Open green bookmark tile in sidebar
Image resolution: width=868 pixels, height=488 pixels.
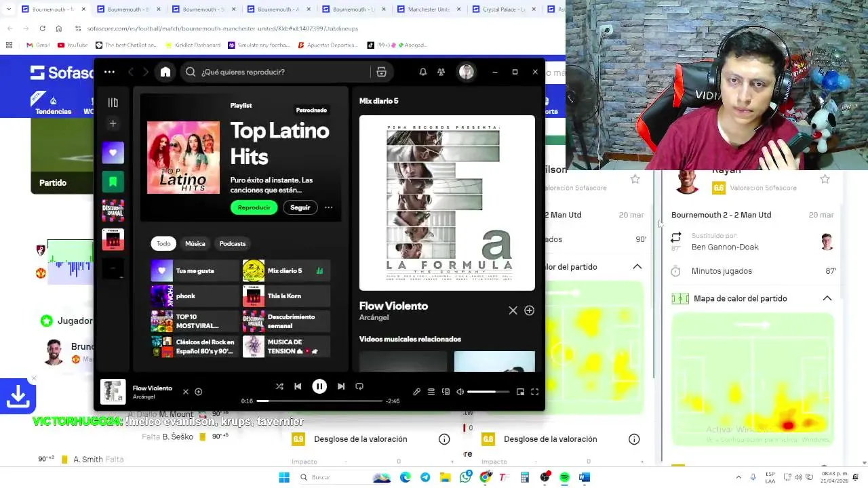coord(113,182)
